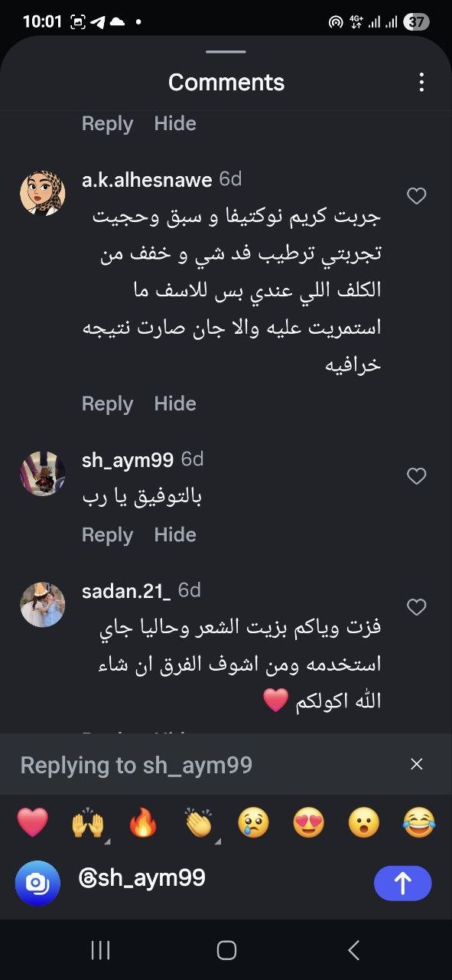Open recent apps from the navigation bar

tap(100, 950)
